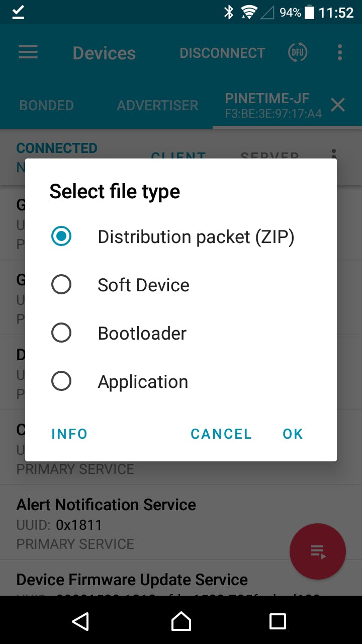Select Distribution packet (ZIP) radio option
362x644 pixels.
[61, 236]
